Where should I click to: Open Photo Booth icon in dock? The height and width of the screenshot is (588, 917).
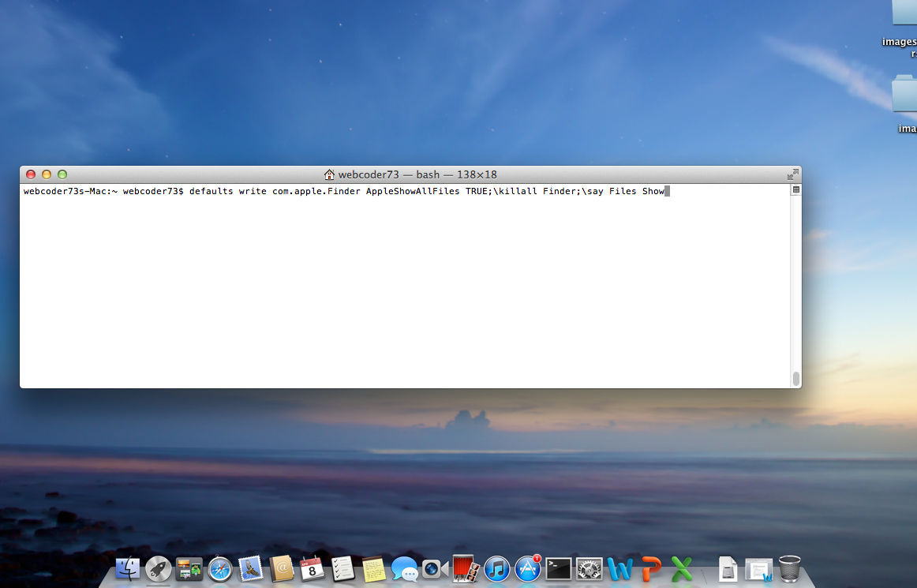point(466,568)
